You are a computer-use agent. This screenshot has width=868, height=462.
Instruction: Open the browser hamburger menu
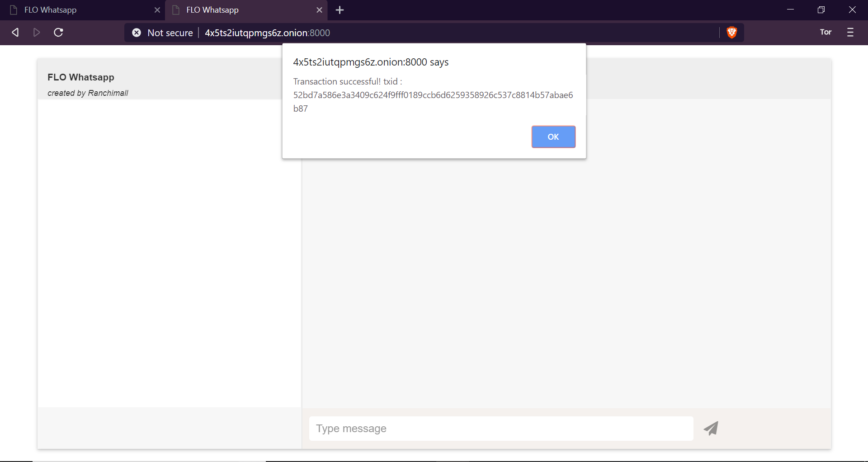point(850,32)
